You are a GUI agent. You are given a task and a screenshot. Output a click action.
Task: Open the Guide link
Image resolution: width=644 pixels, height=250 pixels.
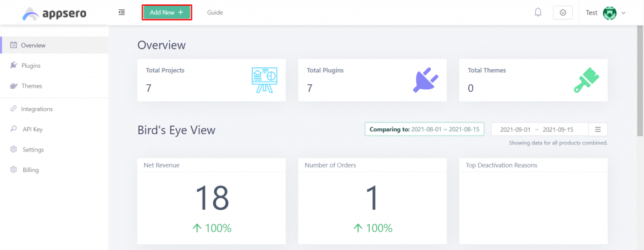pos(215,13)
